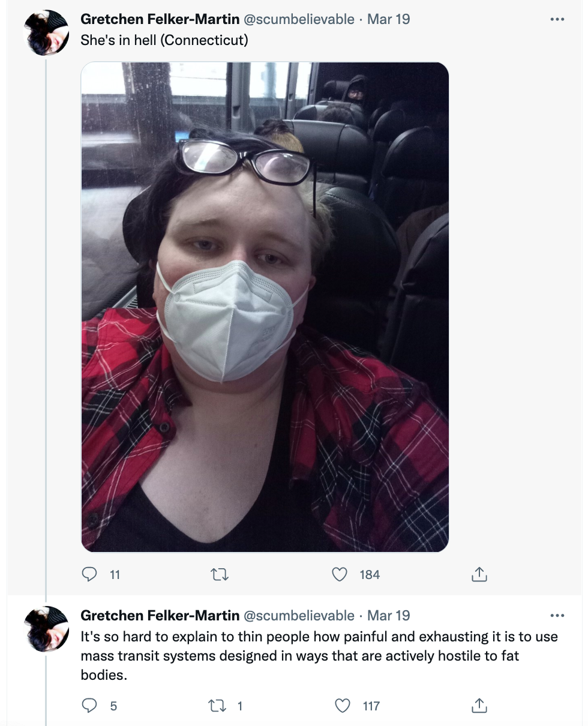Open profile avatar on second tweet
588x726 pixels.
tap(46, 629)
